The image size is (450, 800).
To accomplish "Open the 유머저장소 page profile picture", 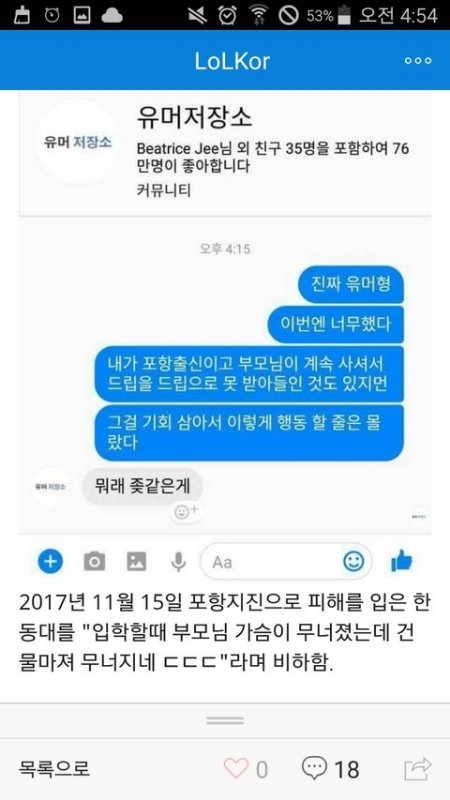I will (78, 141).
